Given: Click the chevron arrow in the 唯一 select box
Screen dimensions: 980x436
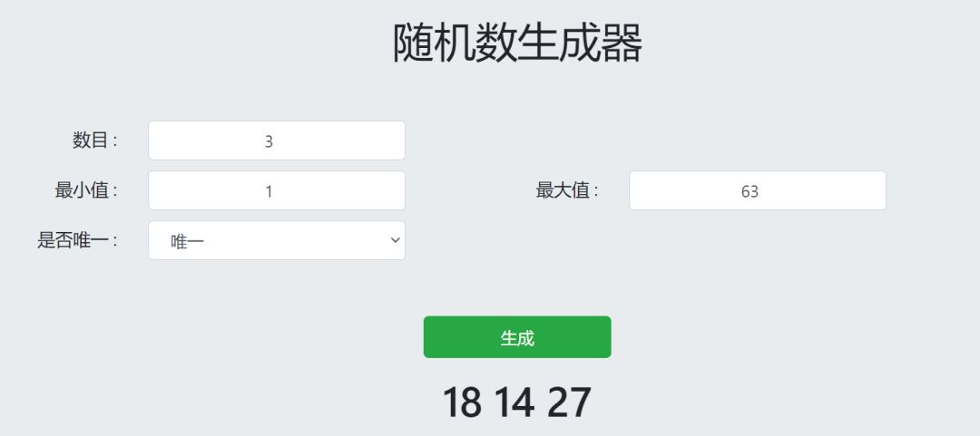Looking at the screenshot, I should (x=394, y=240).
